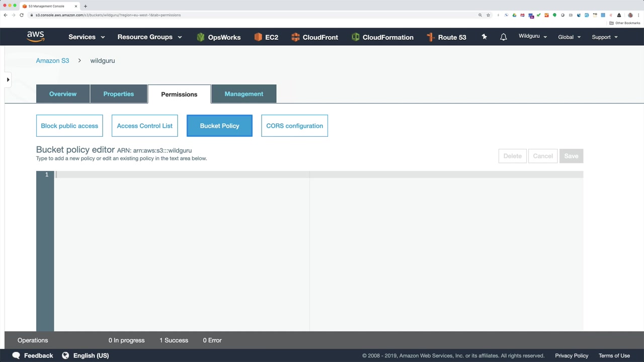The image size is (644, 362).
Task: Click the Feedback speech bubble icon
Action: (x=16, y=355)
